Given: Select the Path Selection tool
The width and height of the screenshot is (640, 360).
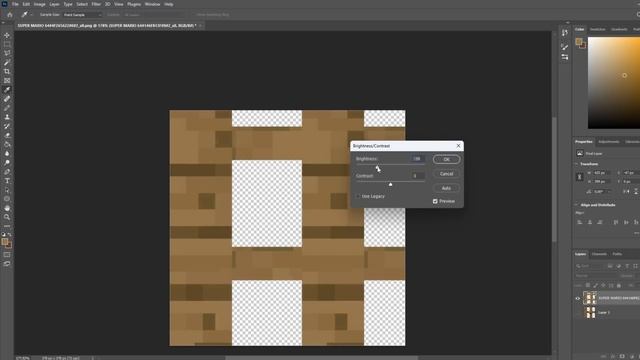Looking at the screenshot, I should [7, 190].
